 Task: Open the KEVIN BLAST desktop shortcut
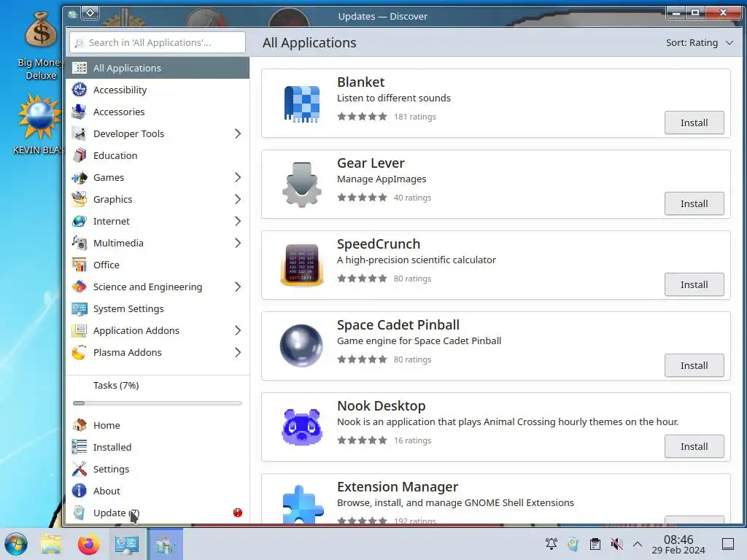click(x=39, y=124)
